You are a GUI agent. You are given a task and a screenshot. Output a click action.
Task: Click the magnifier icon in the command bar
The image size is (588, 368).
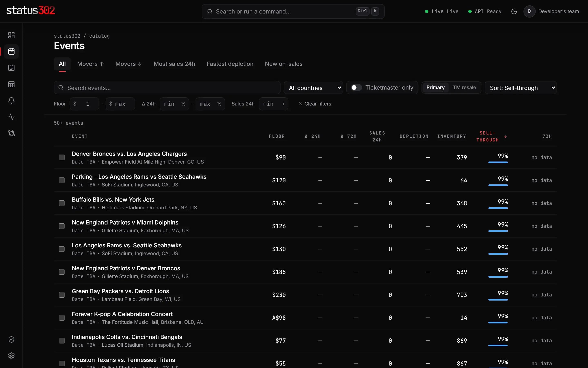210,11
